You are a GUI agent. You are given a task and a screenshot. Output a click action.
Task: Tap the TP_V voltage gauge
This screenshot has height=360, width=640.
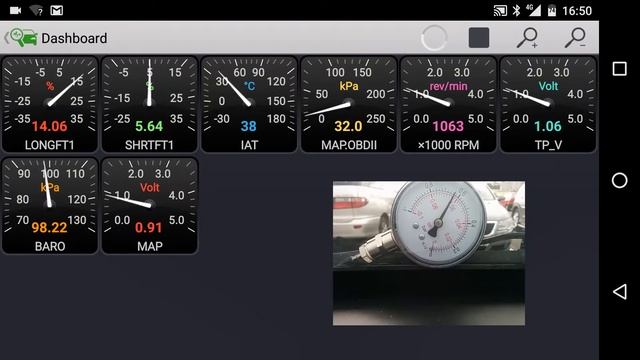pyautogui.click(x=548, y=104)
